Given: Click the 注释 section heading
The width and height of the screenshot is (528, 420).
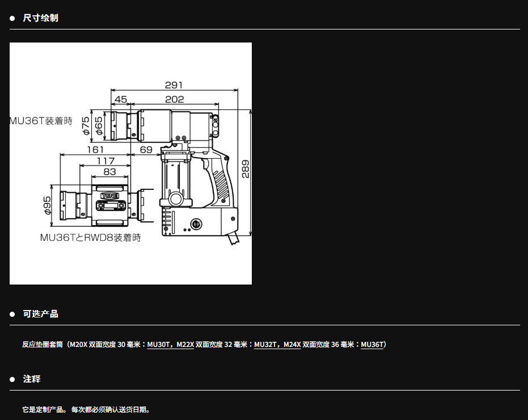Looking at the screenshot, I should 32,379.
